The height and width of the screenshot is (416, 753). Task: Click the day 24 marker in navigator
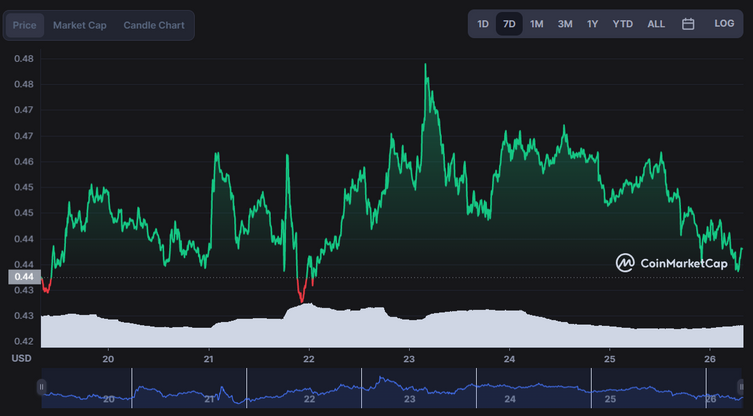pyautogui.click(x=510, y=399)
